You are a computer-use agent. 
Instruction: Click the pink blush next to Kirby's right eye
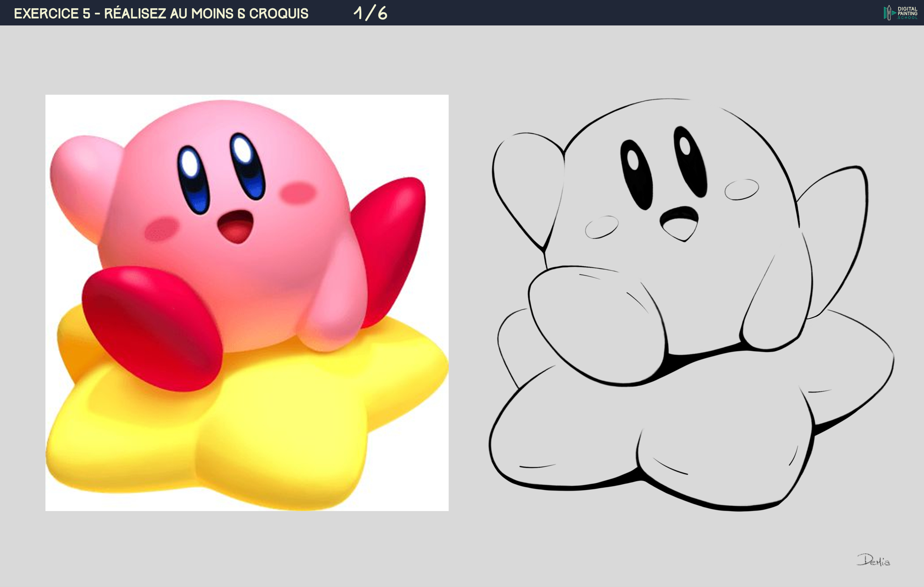pos(297,192)
